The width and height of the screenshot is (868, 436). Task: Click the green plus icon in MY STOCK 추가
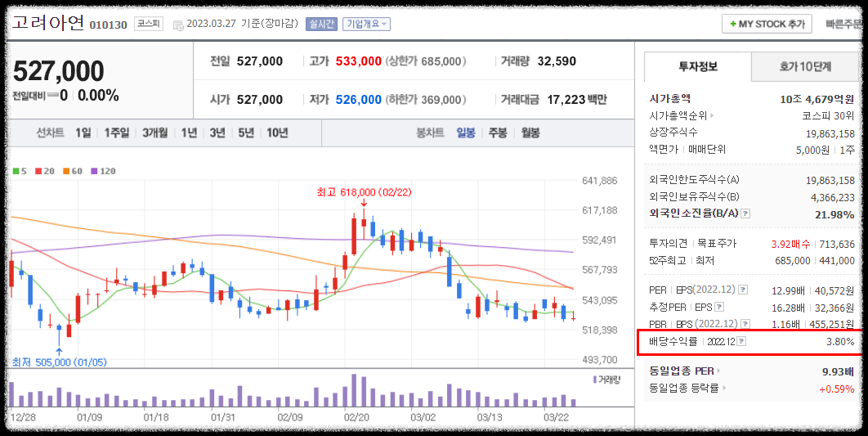click(x=733, y=25)
